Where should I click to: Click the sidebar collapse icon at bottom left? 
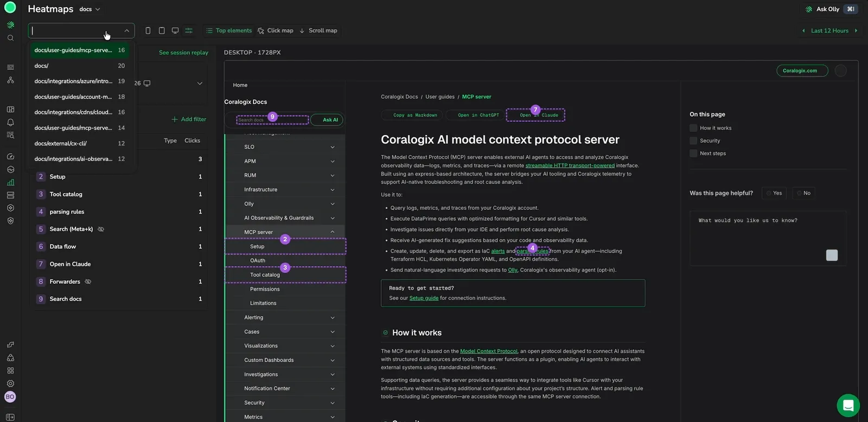(10, 417)
